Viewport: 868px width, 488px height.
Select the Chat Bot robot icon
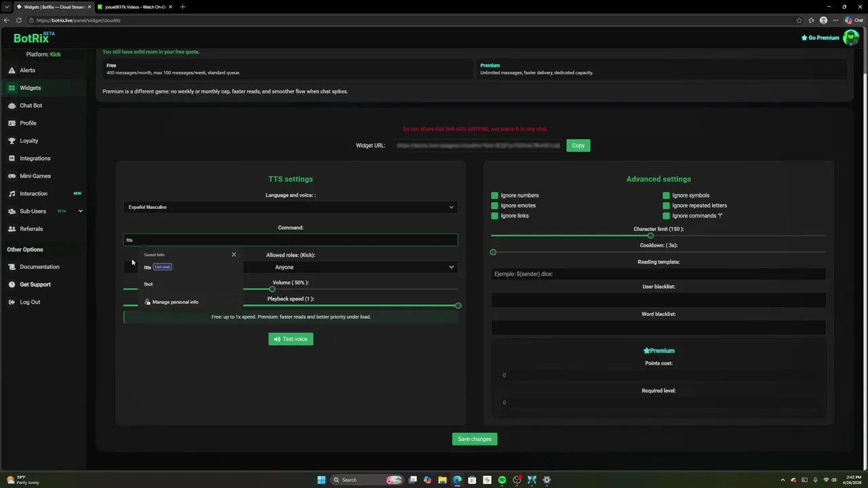pos(12,106)
